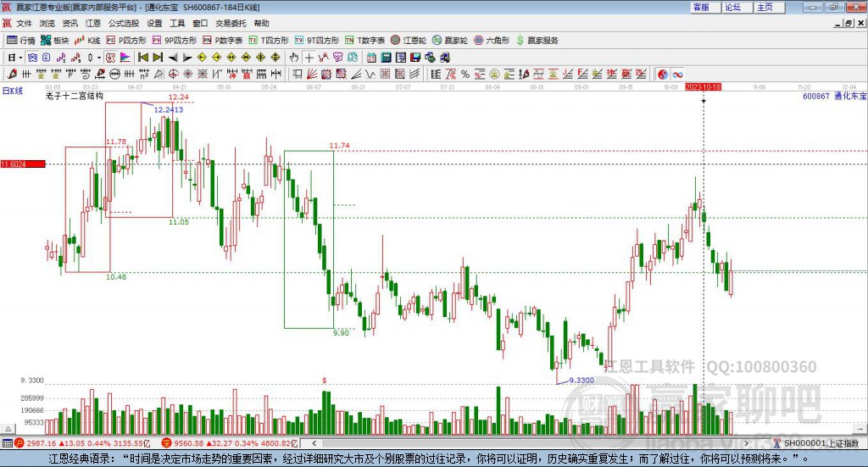Toggle the yin-yang icon button
The width and height of the screenshot is (868, 467).
[x=663, y=74]
